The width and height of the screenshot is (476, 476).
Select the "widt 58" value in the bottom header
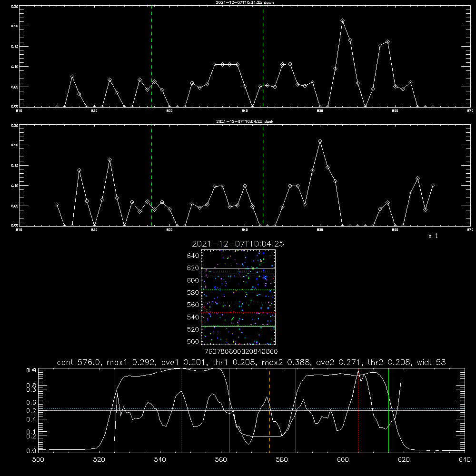(431, 362)
